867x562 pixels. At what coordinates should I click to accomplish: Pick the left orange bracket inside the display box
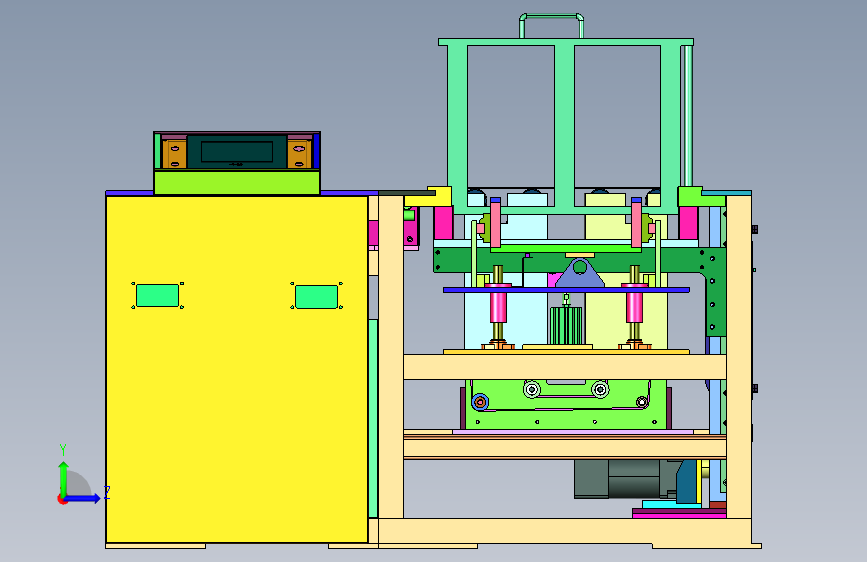coord(174,154)
